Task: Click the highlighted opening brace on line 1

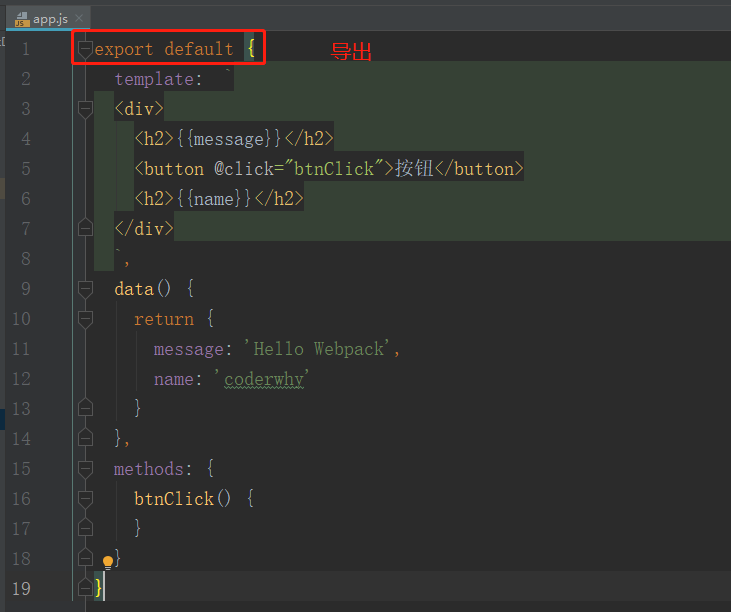Action: (251, 48)
